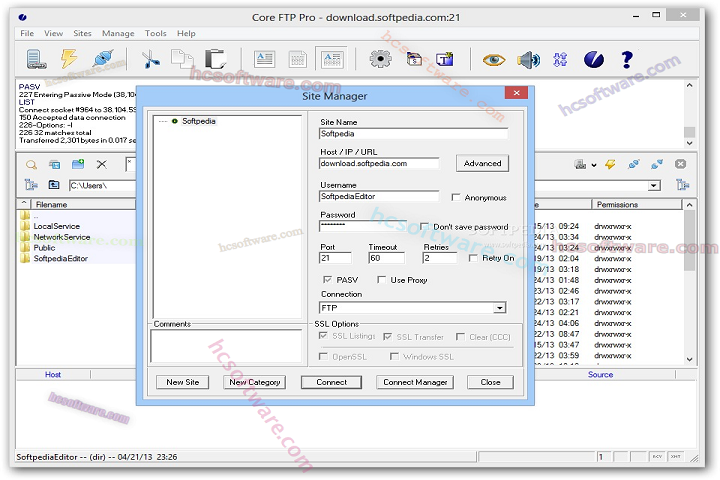Toggle Clear (CCC) checkbox
Screen dimensions: 720x480
[460, 337]
